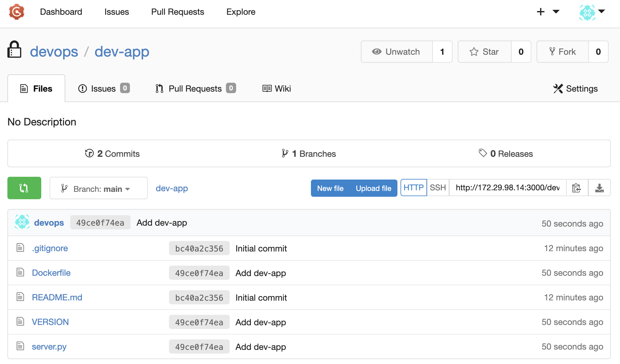This screenshot has height=364, width=620.
Task: Click the clone URL text field
Action: (x=507, y=188)
